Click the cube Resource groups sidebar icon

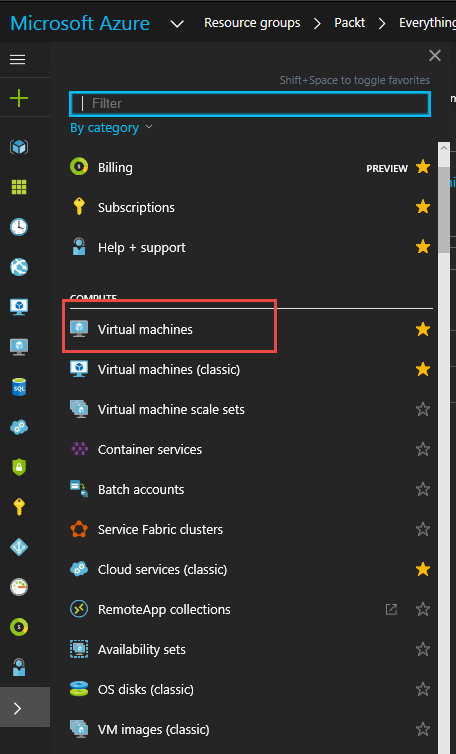[19, 147]
